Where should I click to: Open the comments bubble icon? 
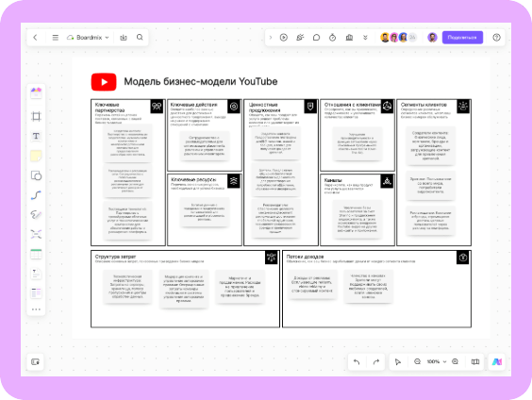coord(316,38)
